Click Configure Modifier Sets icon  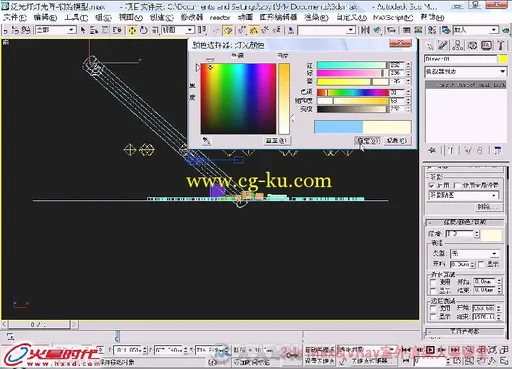tap(498, 150)
